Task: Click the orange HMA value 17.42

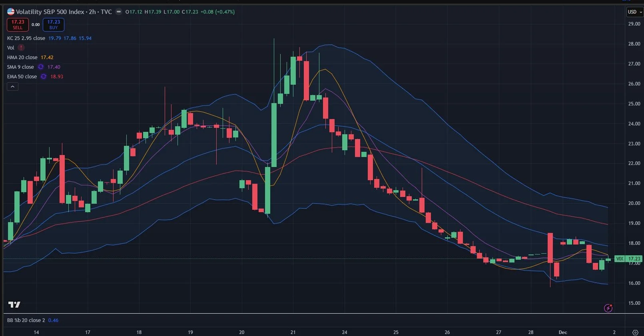Action: point(47,58)
